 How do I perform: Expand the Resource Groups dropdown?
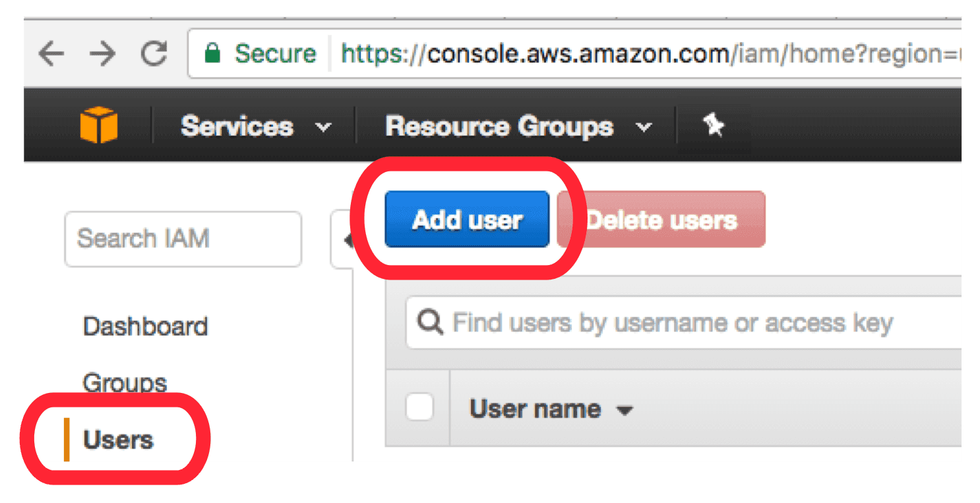518,126
